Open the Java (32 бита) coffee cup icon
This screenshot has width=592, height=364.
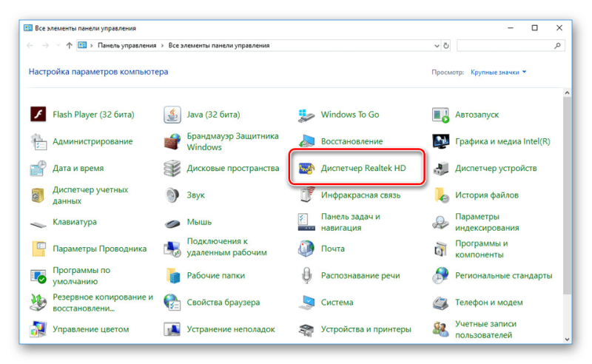[172, 115]
